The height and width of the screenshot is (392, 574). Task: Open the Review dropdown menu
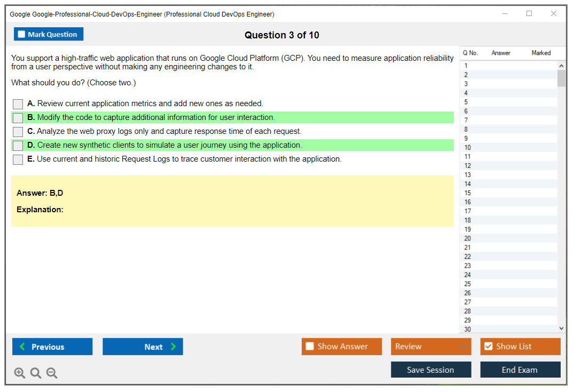pos(431,347)
